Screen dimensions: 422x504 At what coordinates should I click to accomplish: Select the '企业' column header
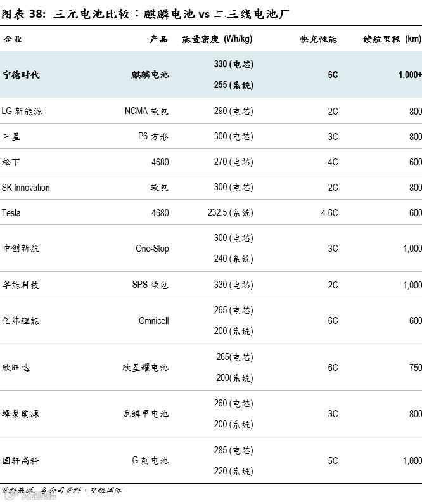pyautogui.click(x=13, y=39)
